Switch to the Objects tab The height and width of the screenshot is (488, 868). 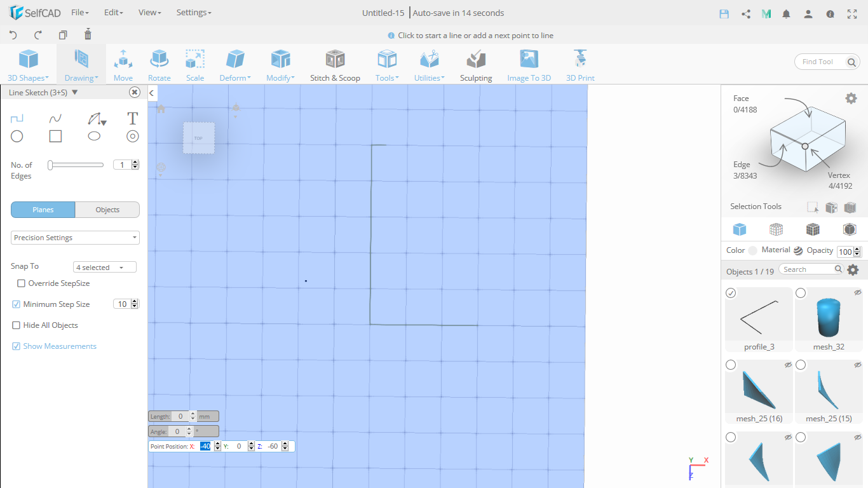click(x=107, y=210)
